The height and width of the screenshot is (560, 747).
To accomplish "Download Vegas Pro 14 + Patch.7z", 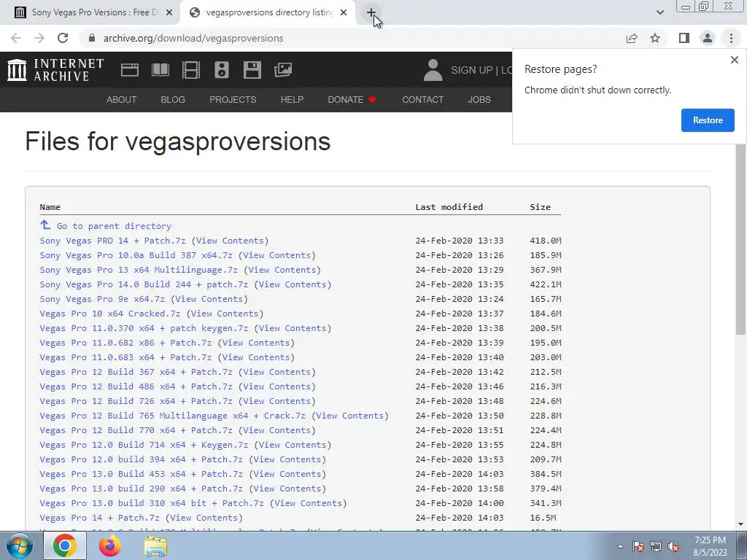I will (99, 518).
